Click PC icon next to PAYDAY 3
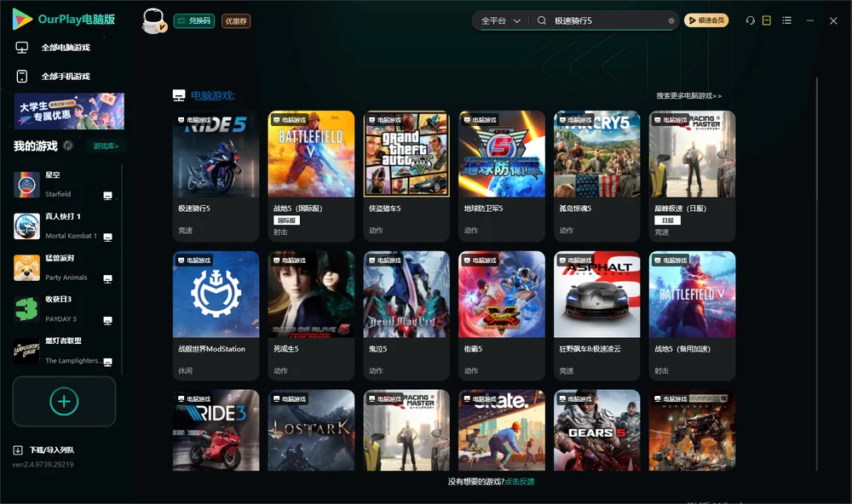The image size is (852, 504). (107, 320)
